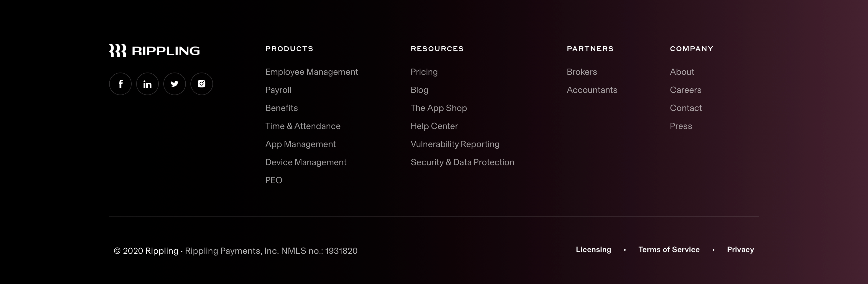868x284 pixels.
Task: Visit The App Shop link
Action: tap(439, 108)
